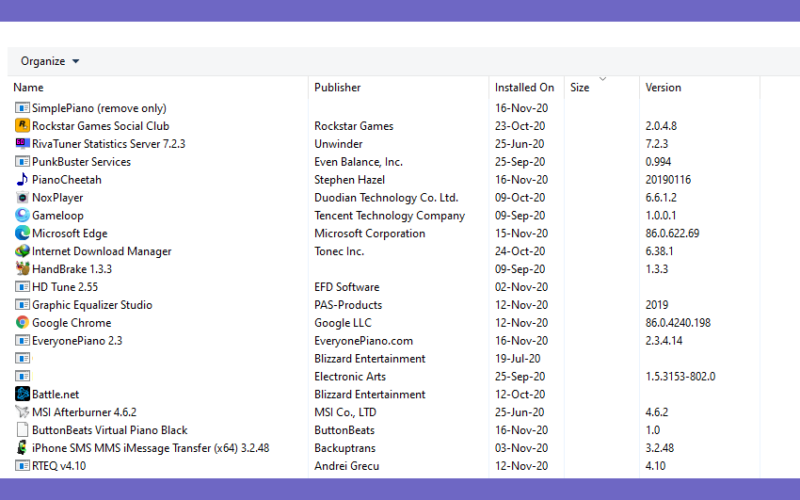Click the Andrei Grecu publisher cell
Image resolution: width=800 pixels, height=500 pixels.
[x=346, y=465]
